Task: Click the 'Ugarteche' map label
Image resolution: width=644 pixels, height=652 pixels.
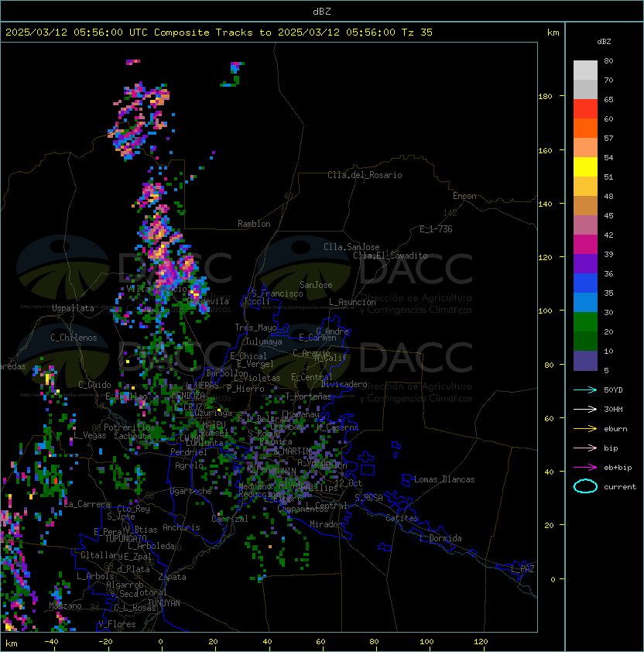Action: [191, 491]
